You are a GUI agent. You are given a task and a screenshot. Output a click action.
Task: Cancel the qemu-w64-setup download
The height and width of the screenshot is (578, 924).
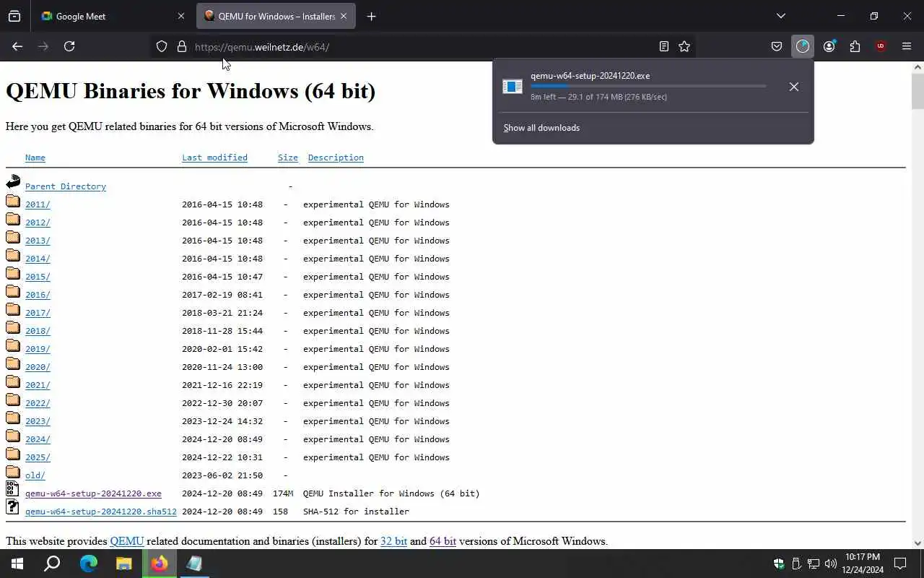pos(794,87)
